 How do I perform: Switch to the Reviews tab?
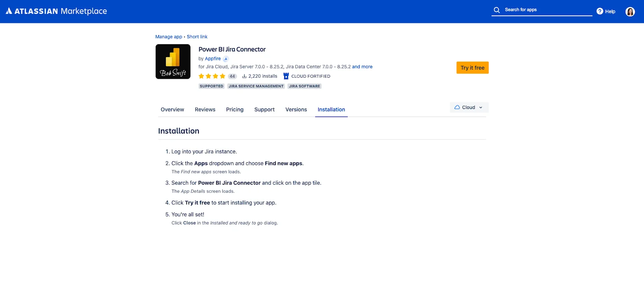tap(205, 109)
